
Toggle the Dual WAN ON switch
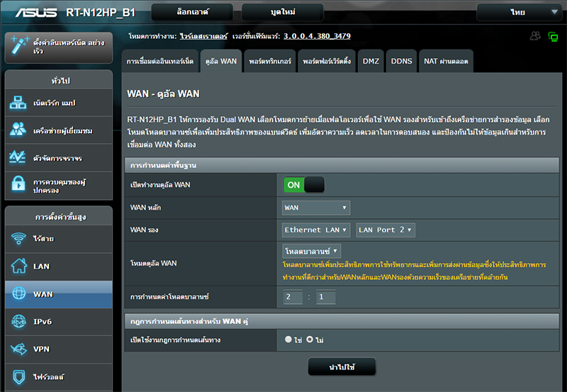304,185
